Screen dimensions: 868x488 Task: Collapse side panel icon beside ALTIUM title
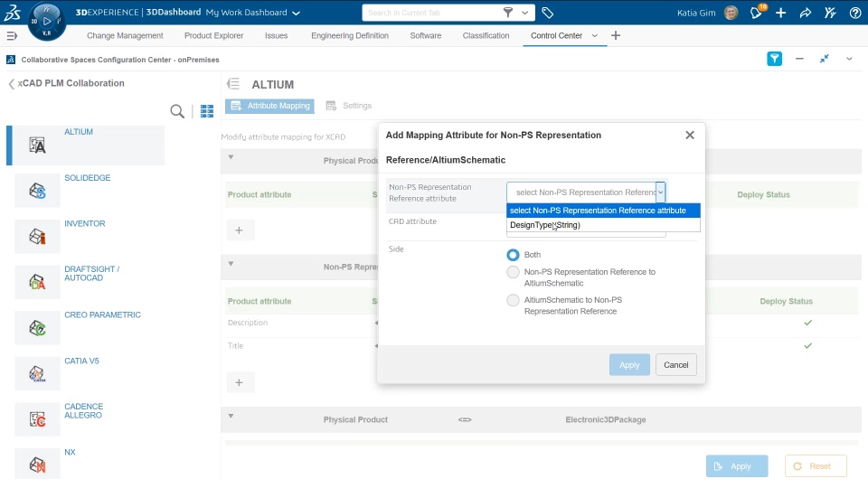click(233, 83)
